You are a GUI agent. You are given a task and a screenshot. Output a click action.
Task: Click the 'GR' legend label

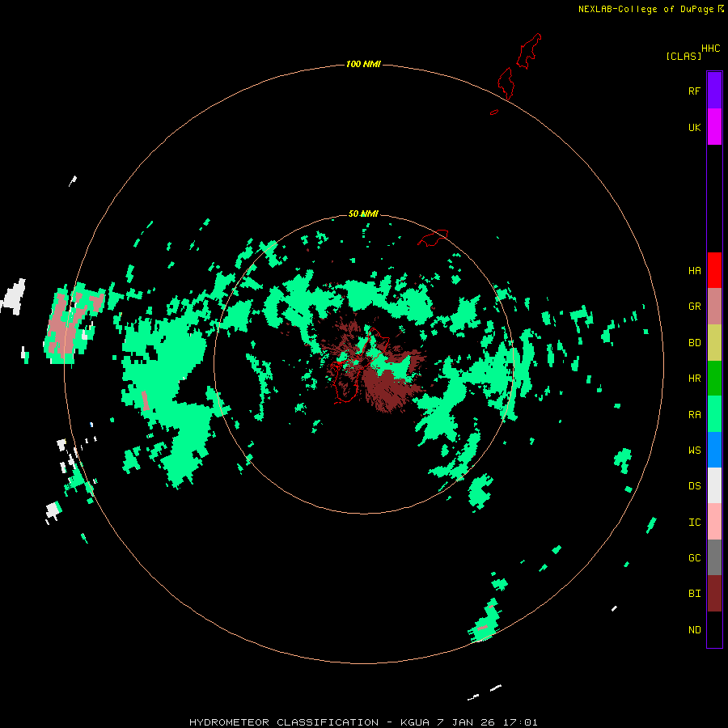point(694,307)
